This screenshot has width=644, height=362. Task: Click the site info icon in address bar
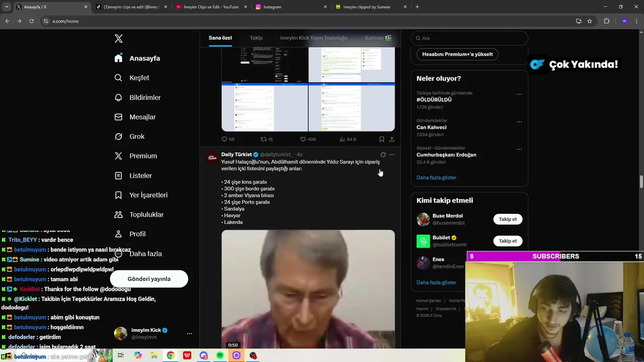[x=46, y=21]
